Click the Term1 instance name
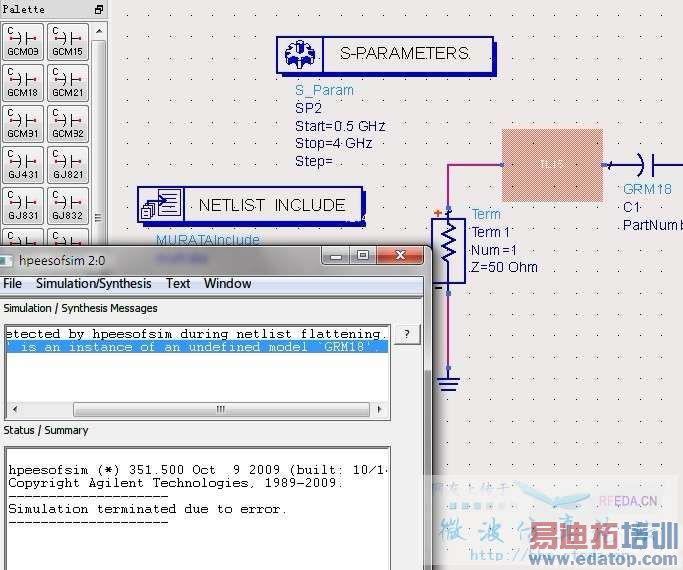The image size is (683, 570). coord(491,232)
